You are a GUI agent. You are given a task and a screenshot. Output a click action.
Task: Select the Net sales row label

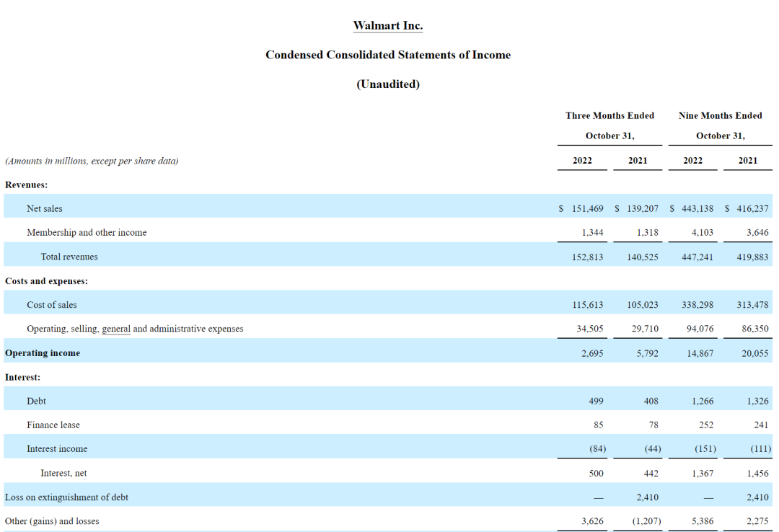[45, 208]
